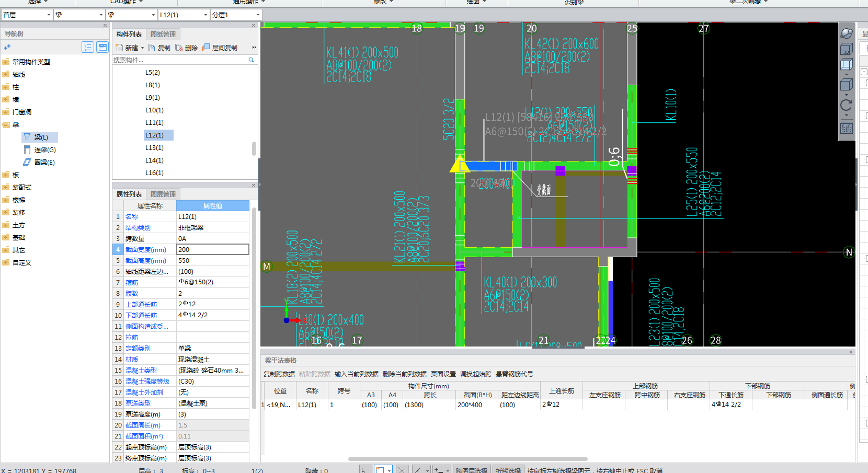Click the 复制跨数据 button

click(x=279, y=374)
